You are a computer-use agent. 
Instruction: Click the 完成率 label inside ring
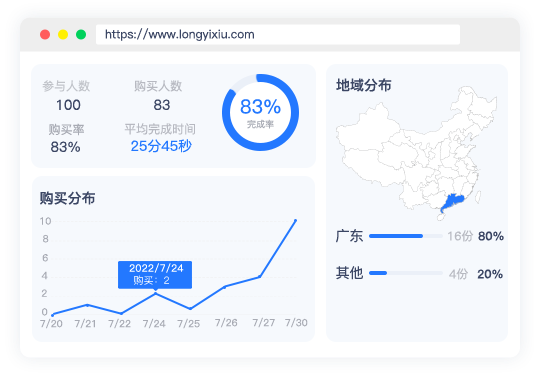[260, 124]
